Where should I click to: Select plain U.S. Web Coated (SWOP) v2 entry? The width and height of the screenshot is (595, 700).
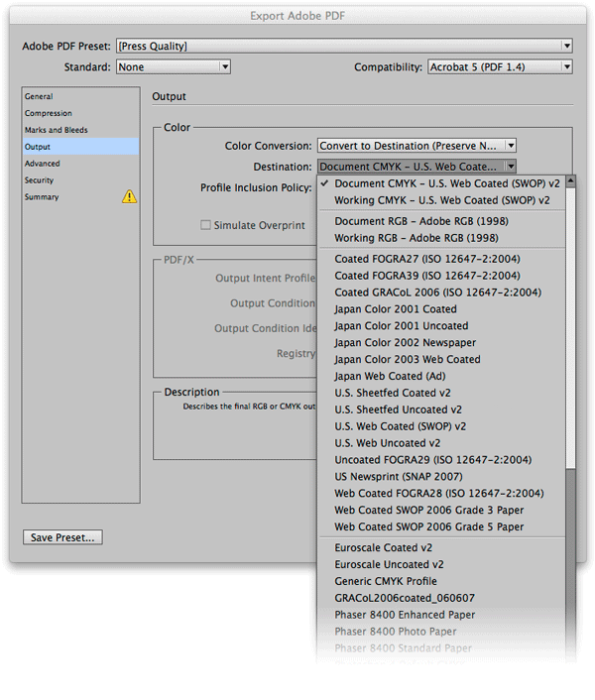click(x=441, y=426)
